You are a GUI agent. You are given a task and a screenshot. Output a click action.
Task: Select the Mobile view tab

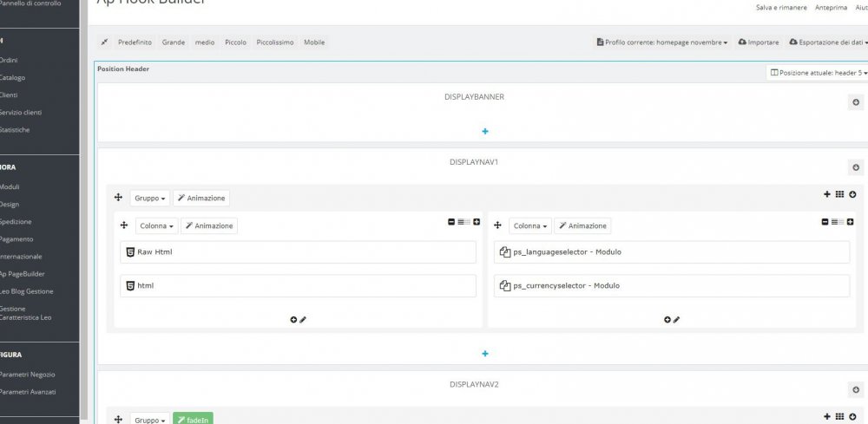pos(314,42)
